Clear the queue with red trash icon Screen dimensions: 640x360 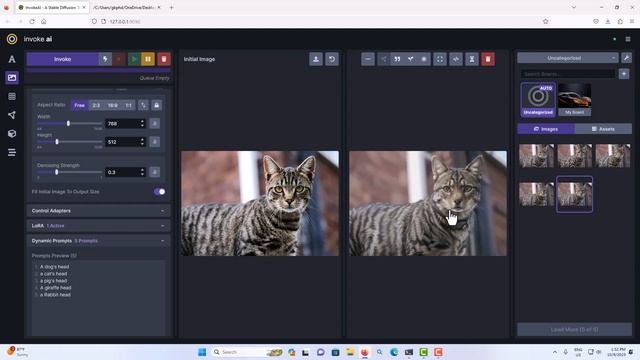(x=164, y=59)
